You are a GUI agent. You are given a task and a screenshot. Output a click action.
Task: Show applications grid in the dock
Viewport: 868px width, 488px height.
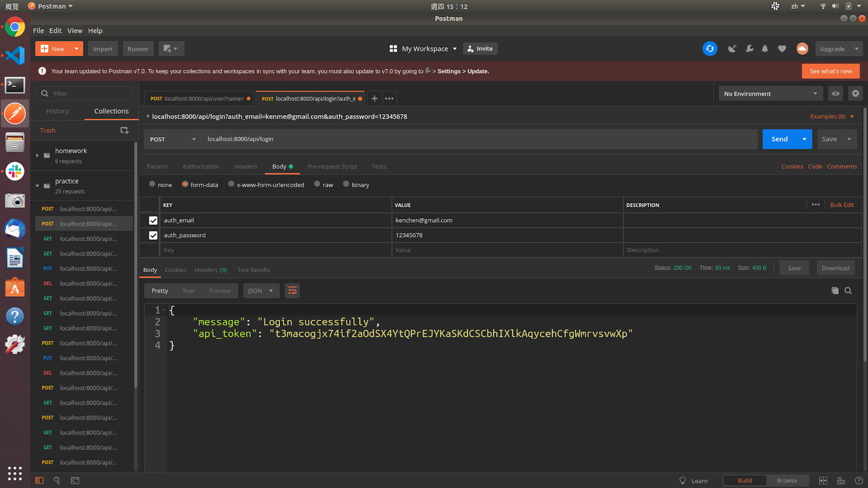coord(15,473)
